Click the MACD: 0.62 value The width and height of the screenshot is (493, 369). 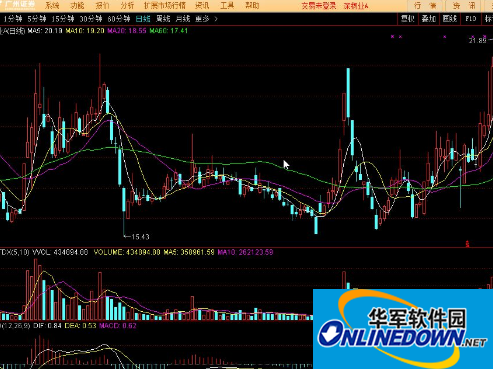tap(118, 326)
